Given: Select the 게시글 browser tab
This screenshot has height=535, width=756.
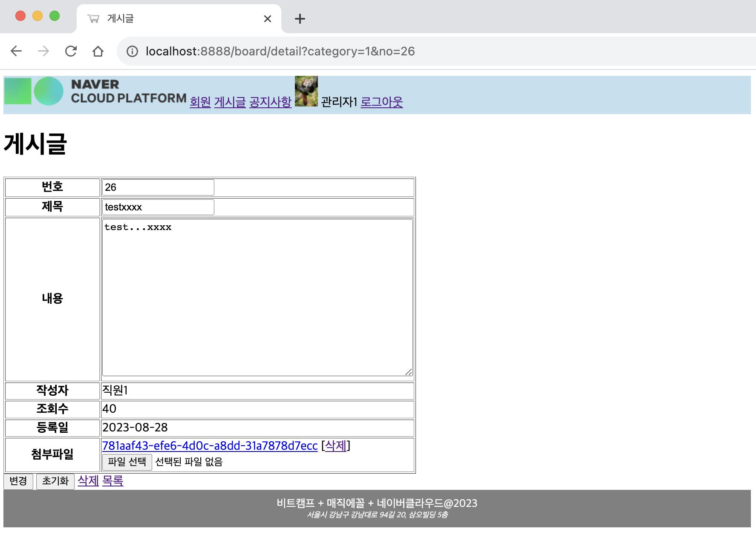Looking at the screenshot, I should click(179, 19).
